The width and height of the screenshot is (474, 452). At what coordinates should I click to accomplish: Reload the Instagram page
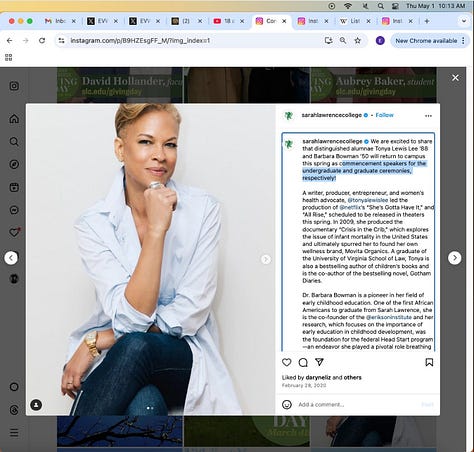(42, 41)
